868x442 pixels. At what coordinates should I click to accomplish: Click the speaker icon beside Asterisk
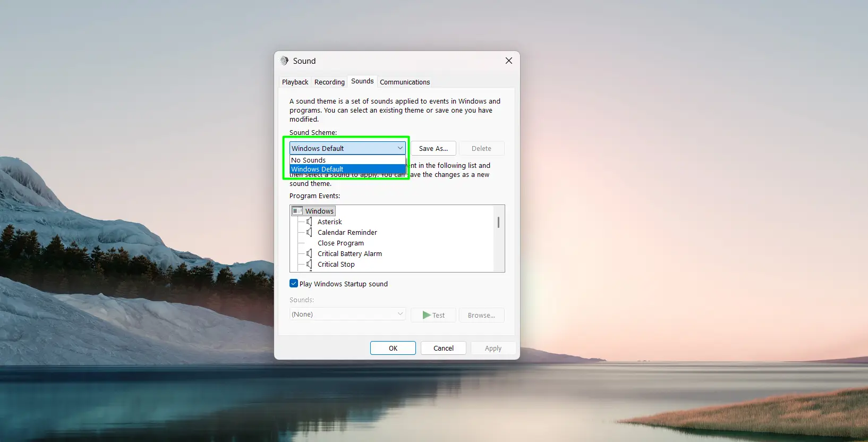(x=309, y=222)
